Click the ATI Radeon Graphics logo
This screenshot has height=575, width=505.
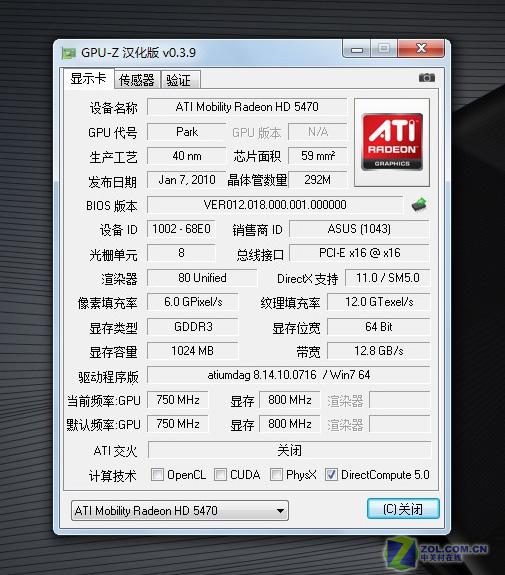[392, 142]
